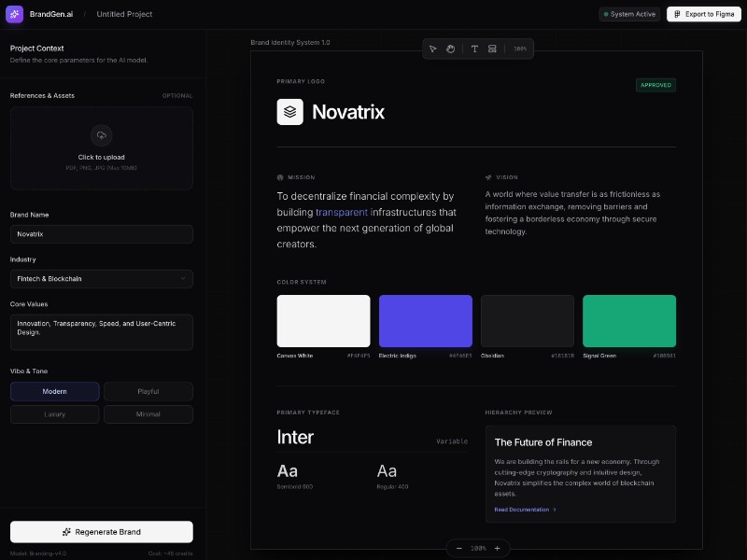747x560 pixels.
Task: Open the toolbar zoom percentage selector
Action: point(520,49)
